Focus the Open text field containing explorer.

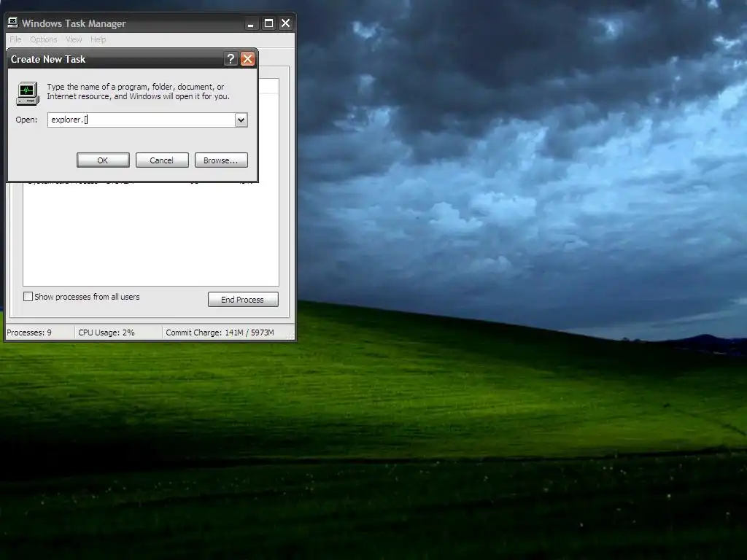[141, 120]
